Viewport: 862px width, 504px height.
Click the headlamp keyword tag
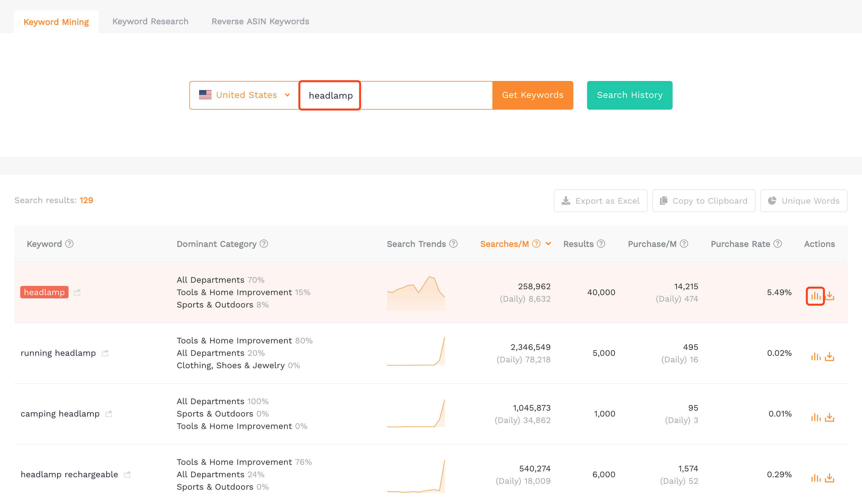(44, 292)
